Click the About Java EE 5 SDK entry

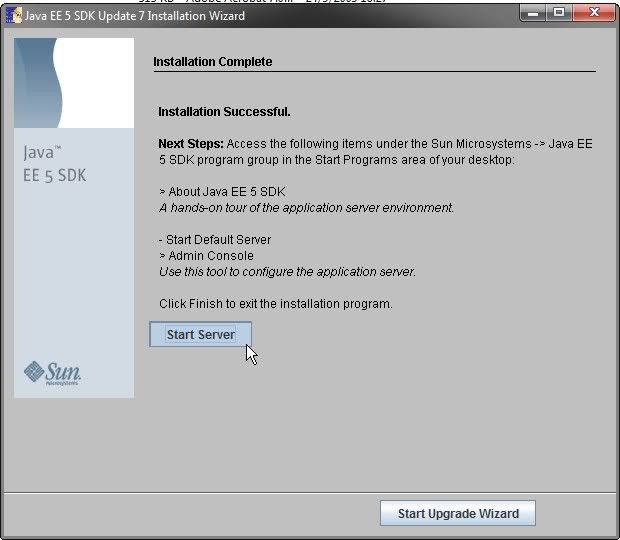pyautogui.click(x=220, y=192)
